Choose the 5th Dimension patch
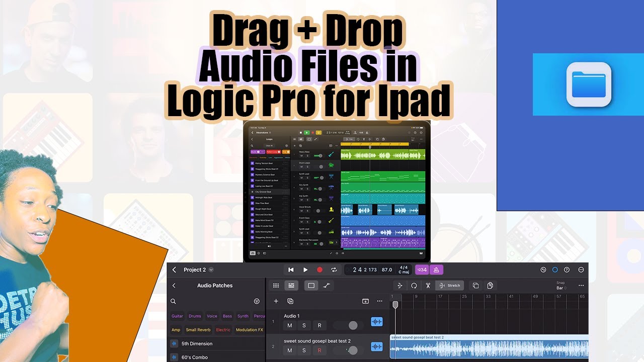Image resolution: width=644 pixels, height=362 pixels. tap(216, 344)
